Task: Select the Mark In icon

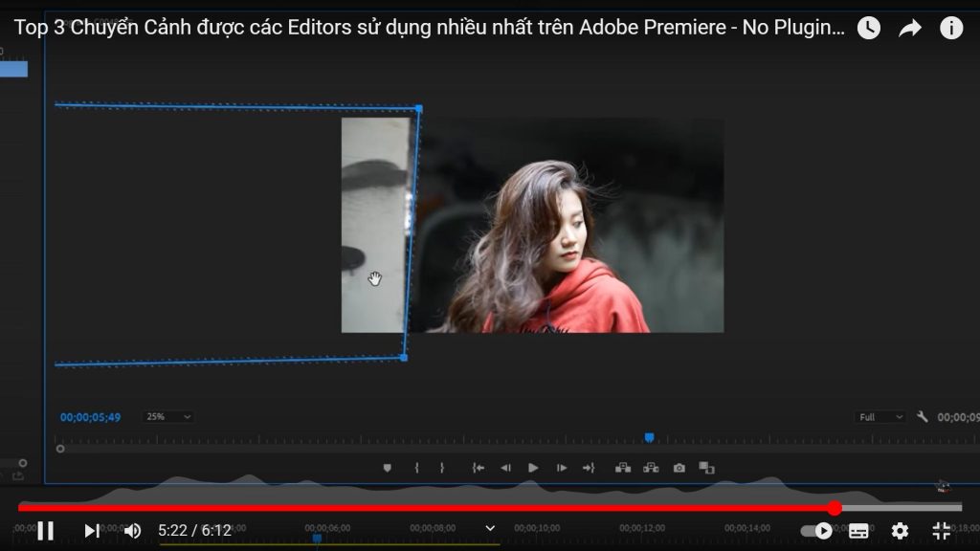Action: click(x=416, y=466)
